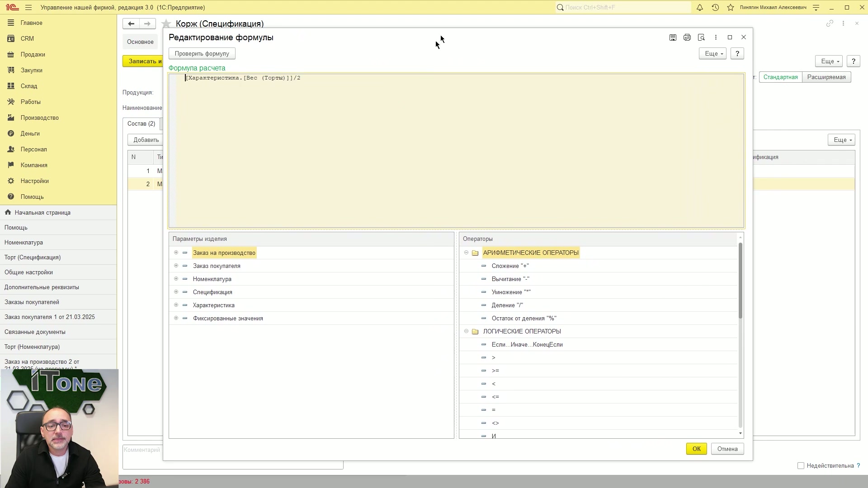Open the main hamburger menu
Viewport: 868px width, 488px height.
coord(28,7)
